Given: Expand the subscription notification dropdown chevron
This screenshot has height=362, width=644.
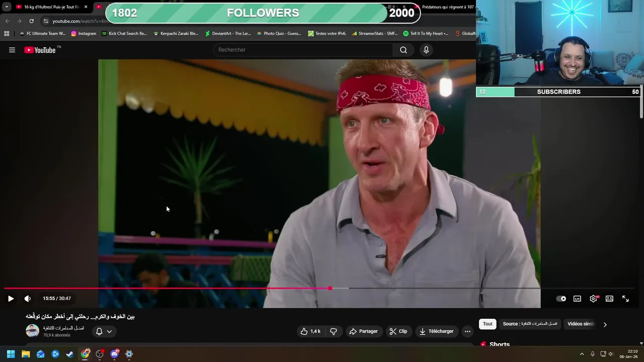Looking at the screenshot, I should [109, 331].
